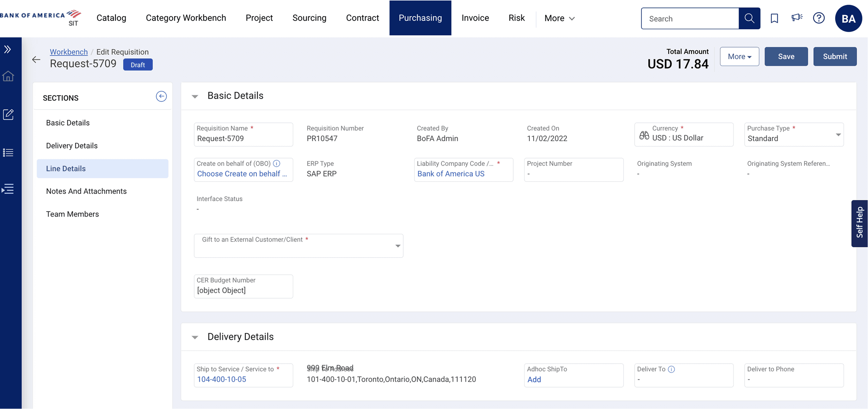Image resolution: width=868 pixels, height=409 pixels.
Task: Click info icon next to Deliver To
Action: coord(671,369)
